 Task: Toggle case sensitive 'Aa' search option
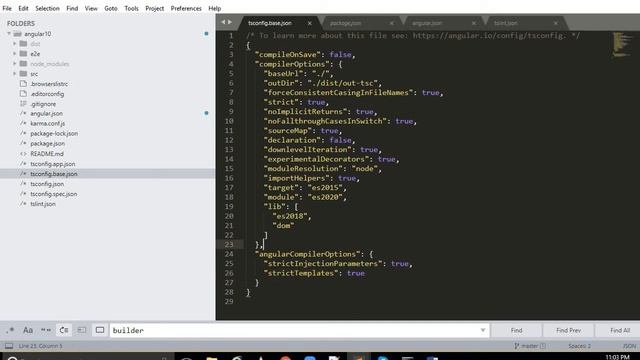(28, 330)
